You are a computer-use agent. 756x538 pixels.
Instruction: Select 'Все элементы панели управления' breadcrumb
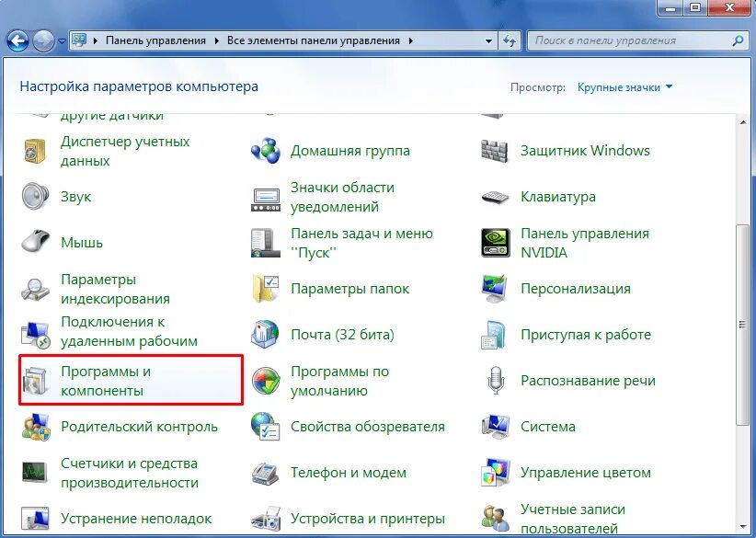pyautogui.click(x=314, y=41)
